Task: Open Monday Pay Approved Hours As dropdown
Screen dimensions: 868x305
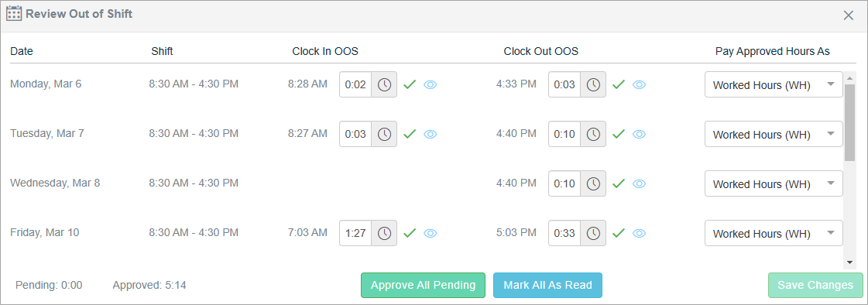Action: [x=774, y=84]
